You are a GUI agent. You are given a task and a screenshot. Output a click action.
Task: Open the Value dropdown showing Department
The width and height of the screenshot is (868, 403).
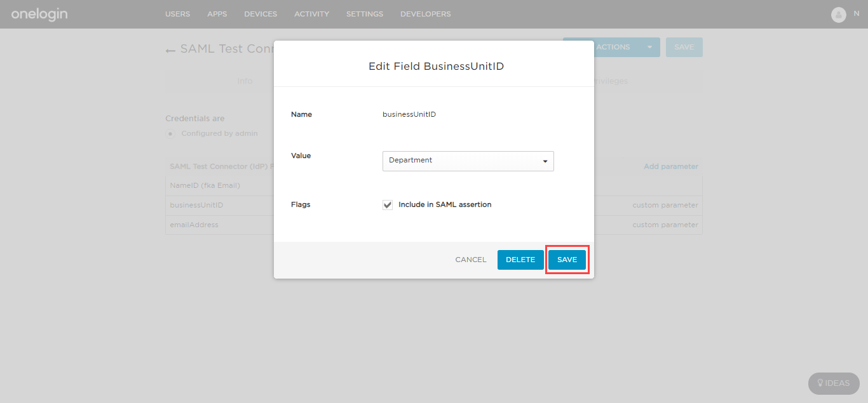pos(468,161)
